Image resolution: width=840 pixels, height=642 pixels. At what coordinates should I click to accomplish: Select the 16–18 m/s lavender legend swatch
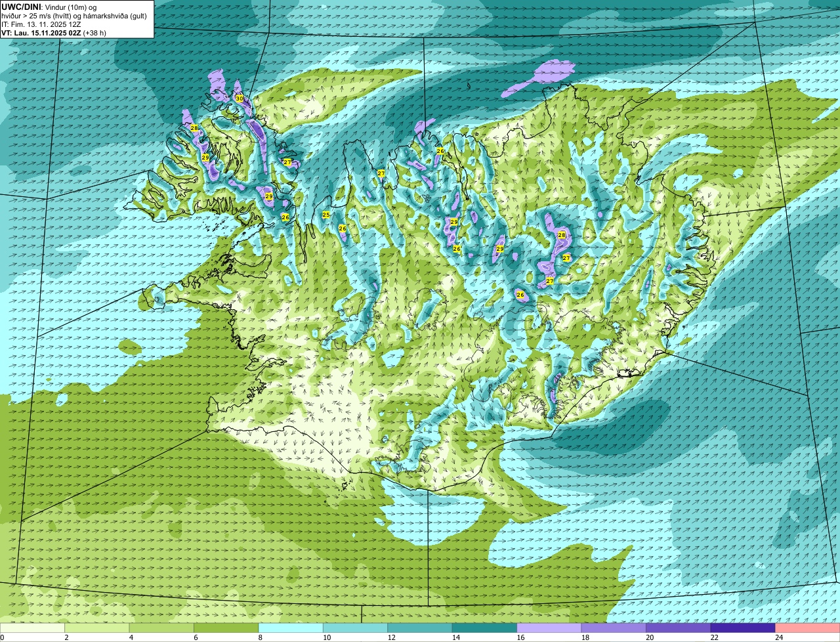(549, 628)
